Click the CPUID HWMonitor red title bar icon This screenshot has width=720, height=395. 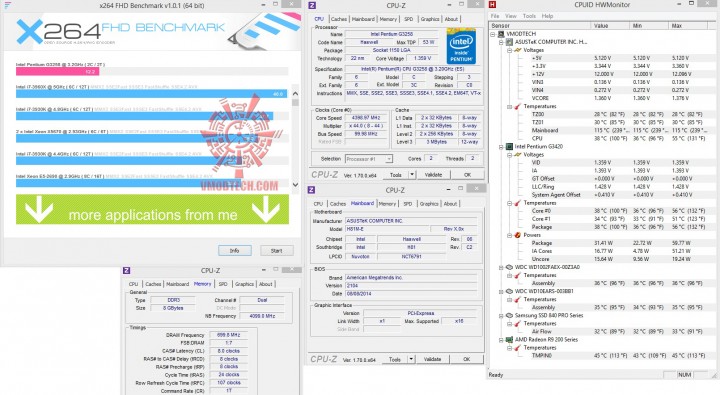493,5
